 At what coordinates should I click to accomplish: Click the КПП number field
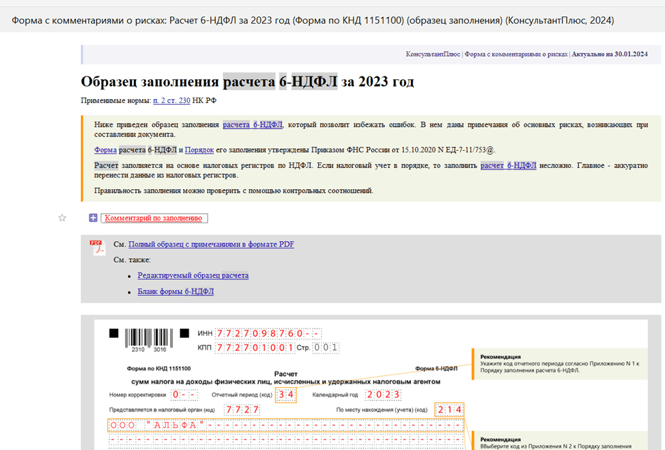pos(253,347)
